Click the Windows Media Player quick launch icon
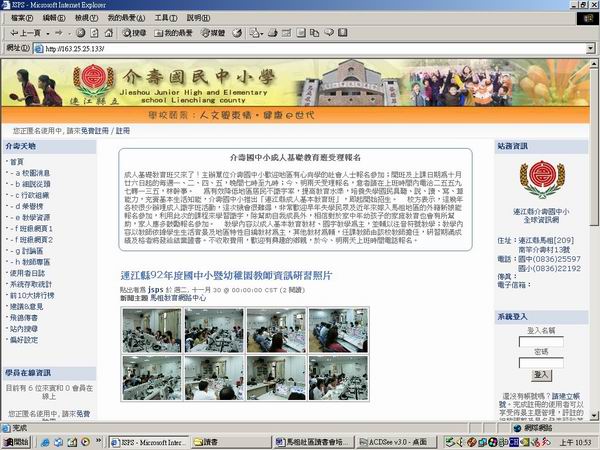 (85, 442)
